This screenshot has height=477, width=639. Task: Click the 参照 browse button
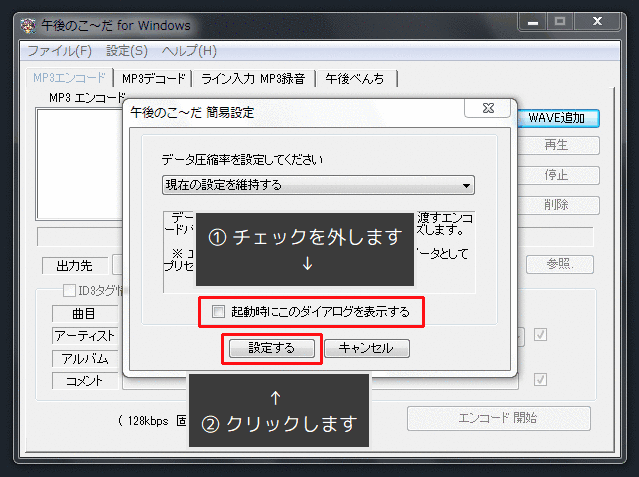click(x=557, y=265)
